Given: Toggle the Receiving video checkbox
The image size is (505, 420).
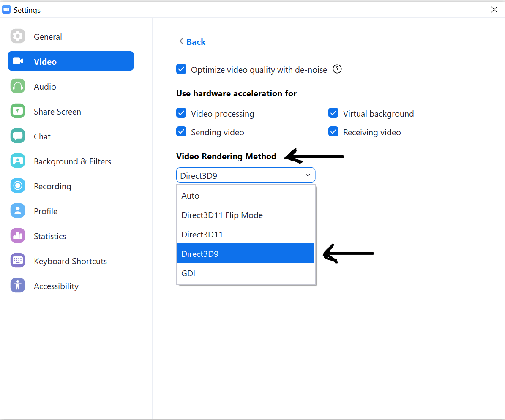Looking at the screenshot, I should pyautogui.click(x=333, y=132).
